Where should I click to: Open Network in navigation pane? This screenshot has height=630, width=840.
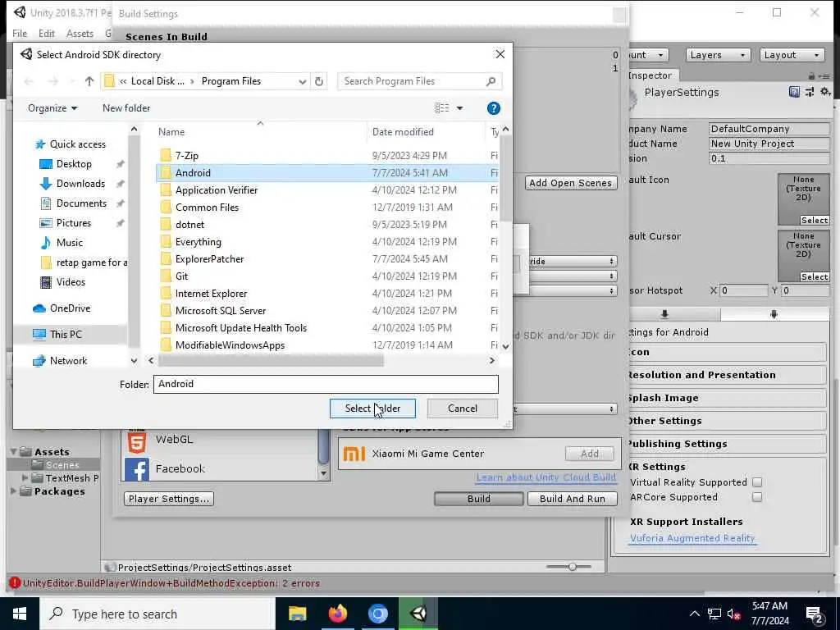tap(68, 361)
